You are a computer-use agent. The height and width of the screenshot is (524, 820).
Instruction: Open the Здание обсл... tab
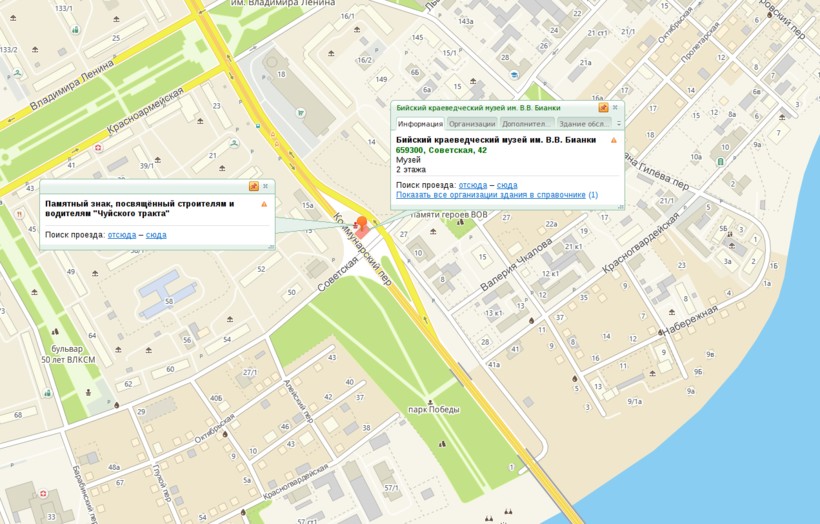click(x=583, y=124)
